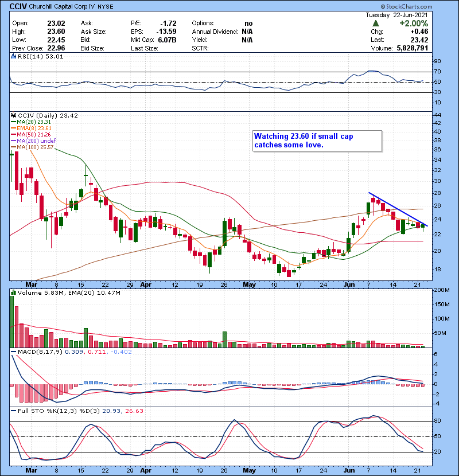Image resolution: width=459 pixels, height=476 pixels.
Task: Click the Prev Close value 22.96
Action: click(x=56, y=48)
